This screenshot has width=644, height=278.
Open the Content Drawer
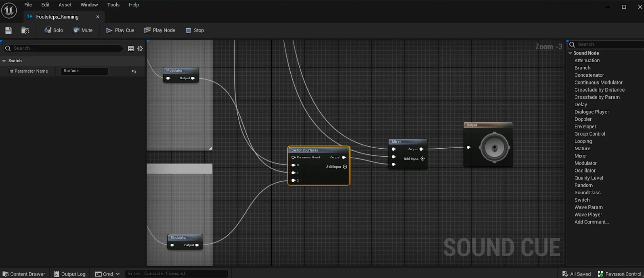(x=24, y=274)
